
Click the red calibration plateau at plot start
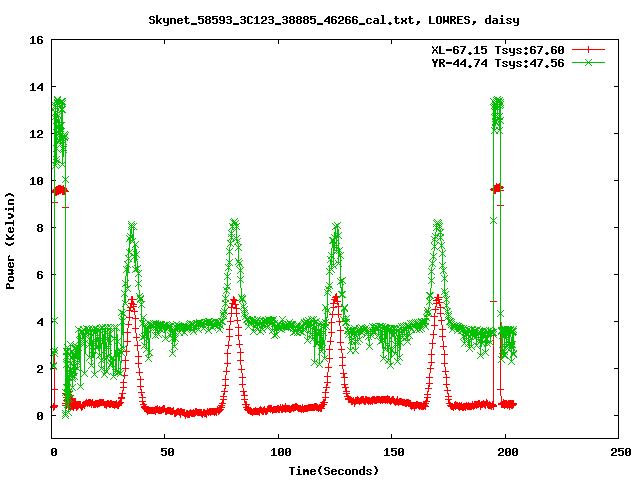pyautogui.click(x=60, y=190)
